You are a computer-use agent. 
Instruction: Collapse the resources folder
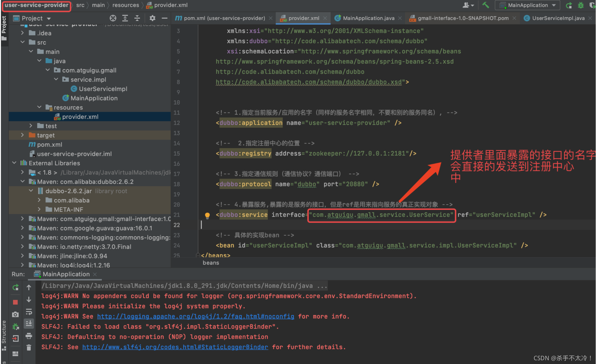click(39, 107)
